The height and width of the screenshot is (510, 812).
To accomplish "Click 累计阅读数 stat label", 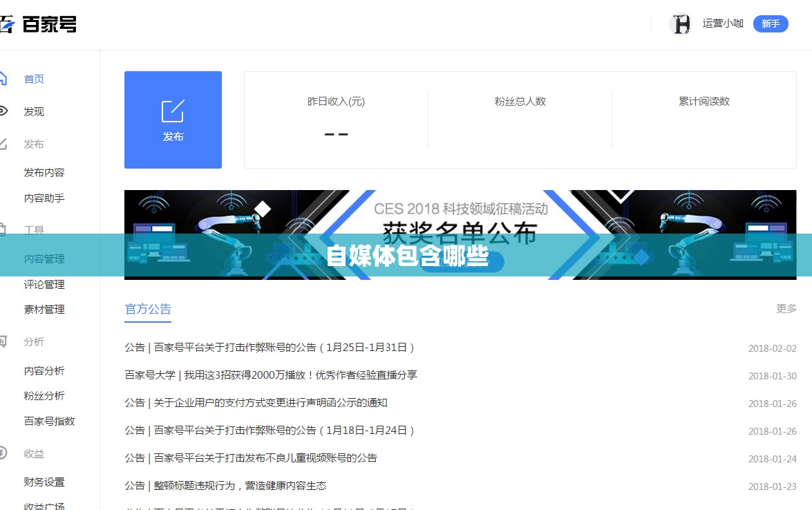I will 704,102.
